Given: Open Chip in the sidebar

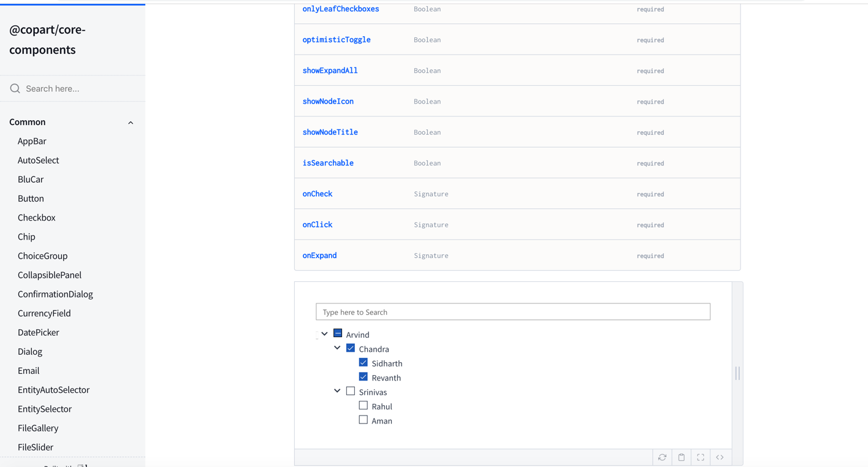Looking at the screenshot, I should coord(26,237).
